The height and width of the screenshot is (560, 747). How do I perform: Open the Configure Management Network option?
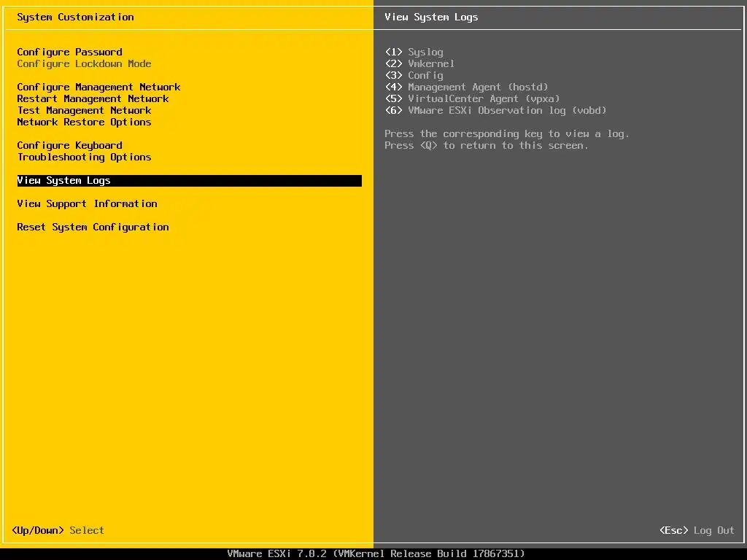[x=98, y=87]
